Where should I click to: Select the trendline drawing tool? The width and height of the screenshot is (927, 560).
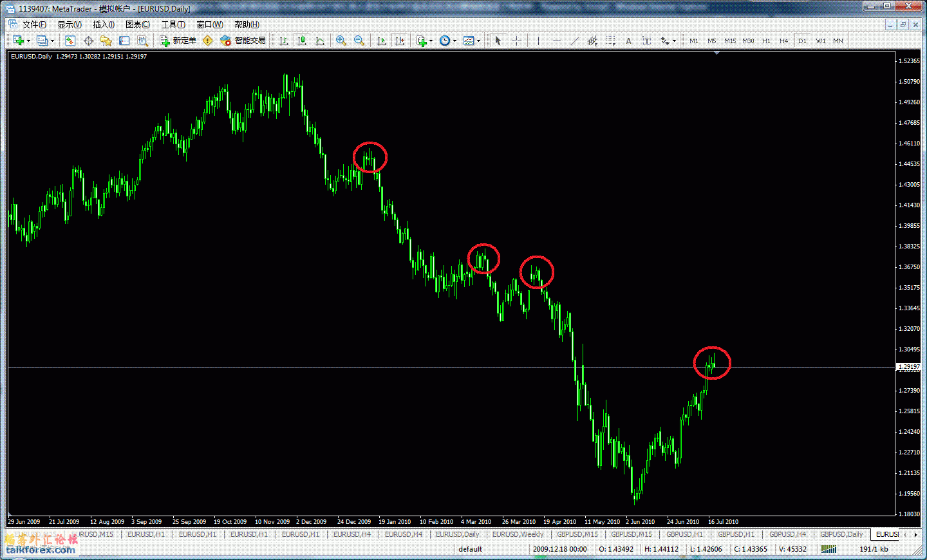pos(574,41)
